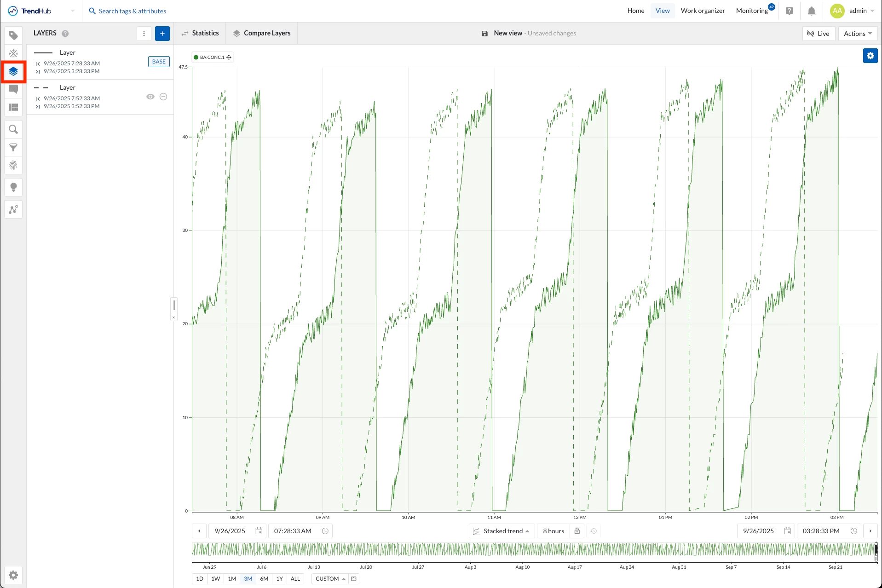
Task: Open the TrendHub app switcher dropdown
Action: tap(72, 11)
